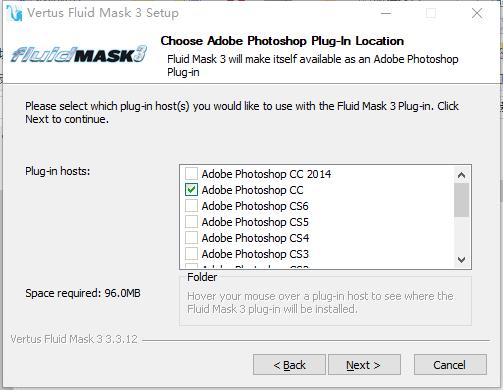The image size is (503, 390).
Task: Return to previous page with Back button
Action: (289, 365)
